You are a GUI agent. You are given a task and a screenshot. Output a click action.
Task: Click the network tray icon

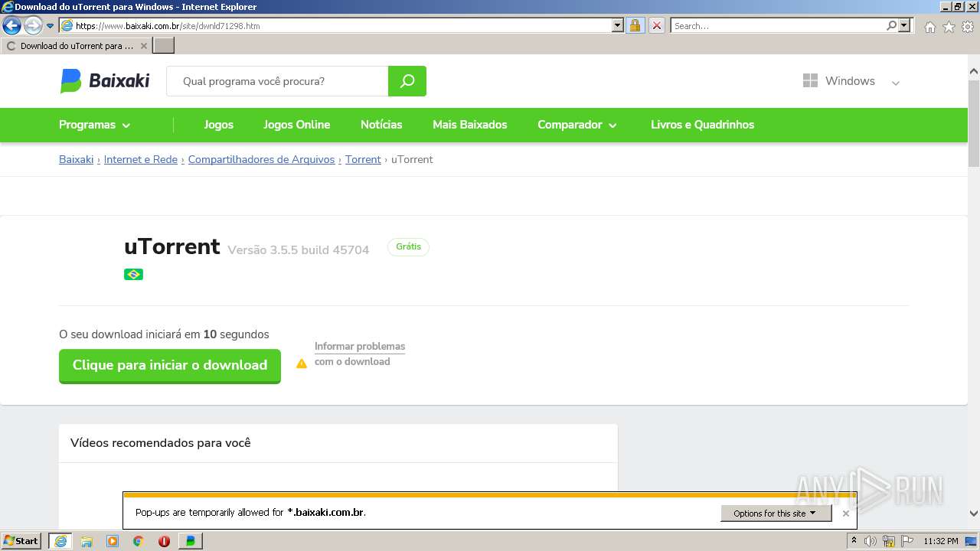[889, 541]
